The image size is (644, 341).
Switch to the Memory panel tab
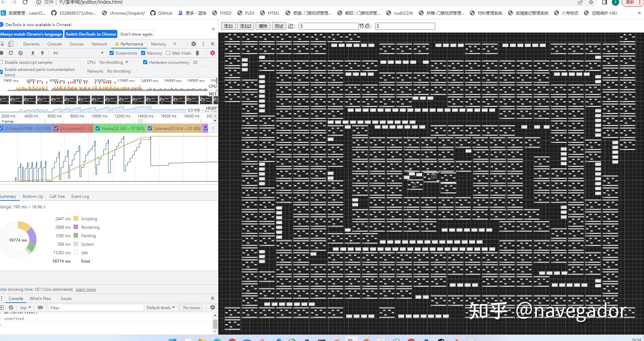[158, 44]
